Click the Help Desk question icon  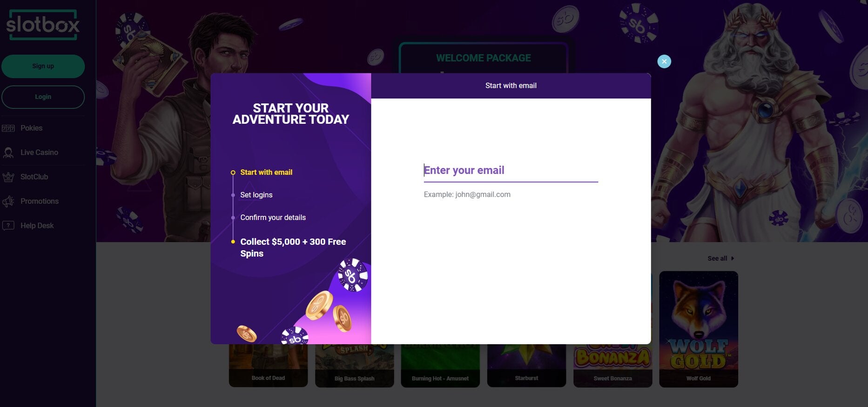8,226
